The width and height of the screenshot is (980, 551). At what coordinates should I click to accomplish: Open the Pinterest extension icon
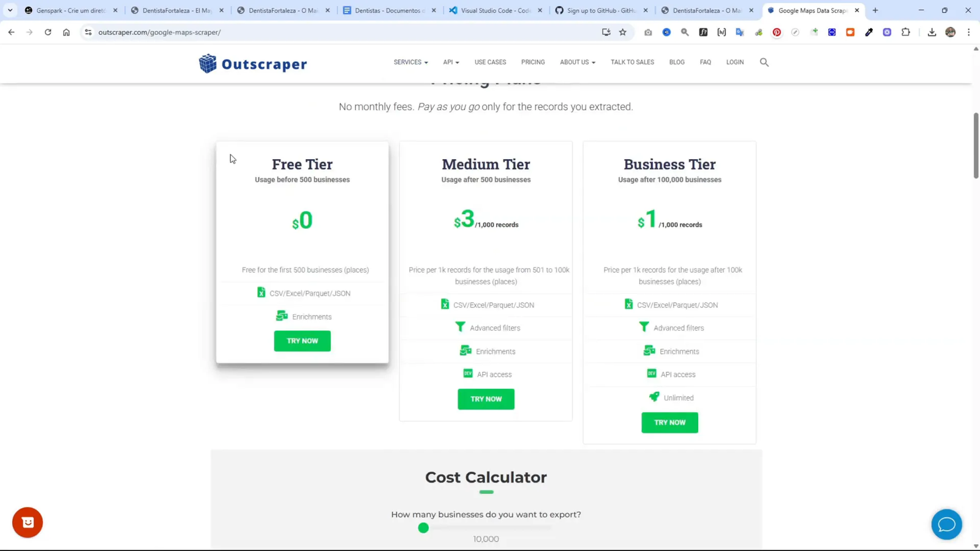coord(777,32)
